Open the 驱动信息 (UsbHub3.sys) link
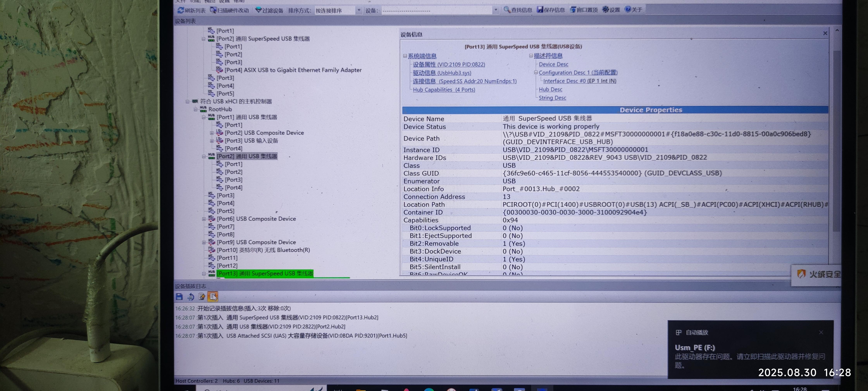This screenshot has width=868, height=391. 442,73
